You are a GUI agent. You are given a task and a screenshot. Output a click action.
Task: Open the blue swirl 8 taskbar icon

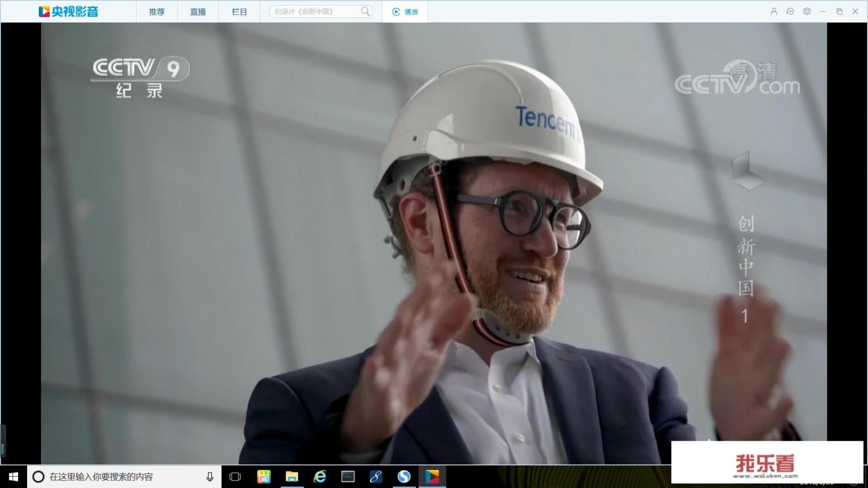(x=376, y=476)
